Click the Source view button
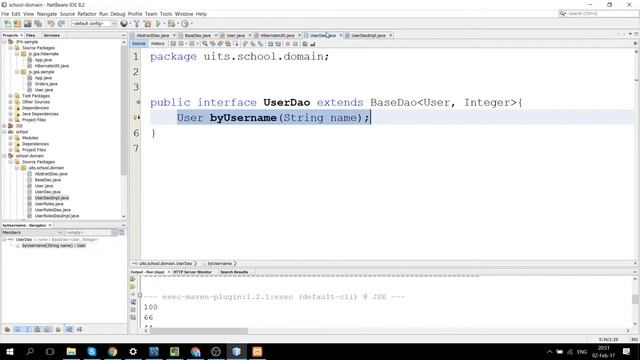Image resolution: width=640 pixels, height=360 pixels. point(138,44)
